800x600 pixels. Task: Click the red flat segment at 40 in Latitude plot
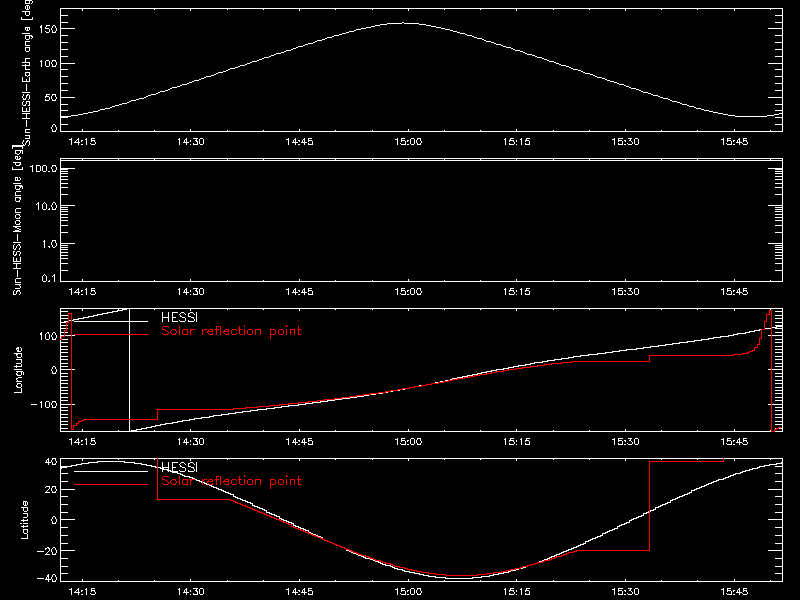tap(686, 461)
